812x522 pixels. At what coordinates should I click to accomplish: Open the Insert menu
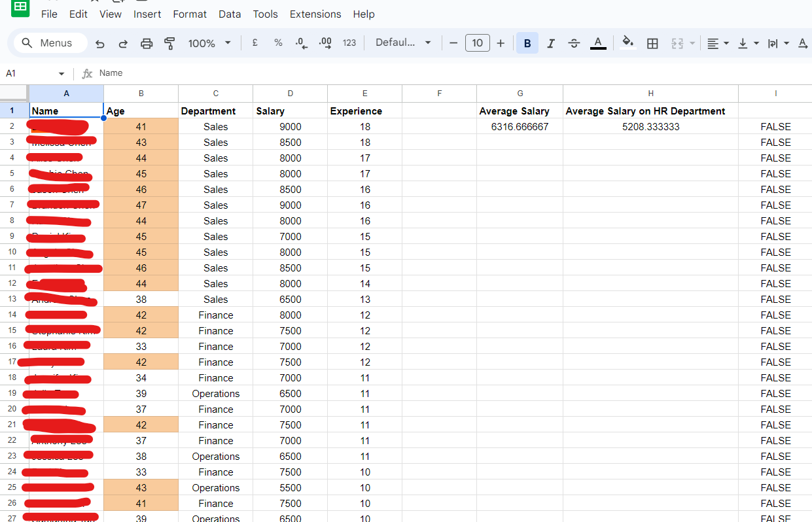tap(147, 14)
